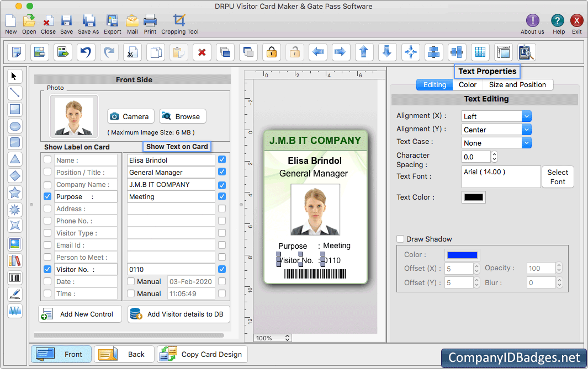Click the Save As icon
Image resolution: width=588 pixels, height=369 pixels.
tap(88, 24)
